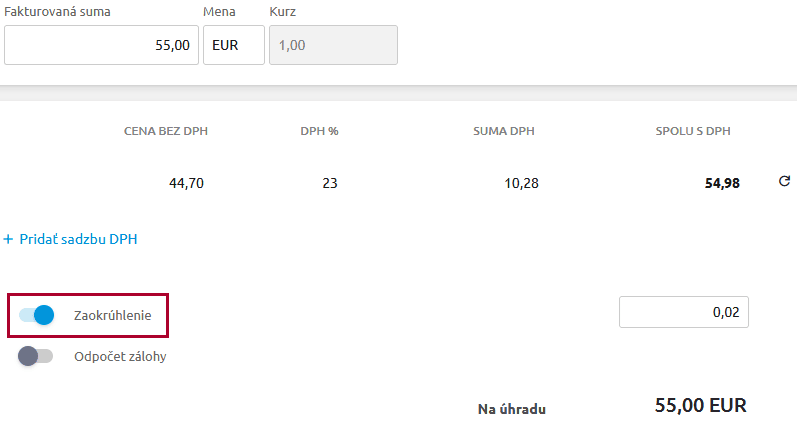Click the SPOLU S DPH column header

(695, 131)
